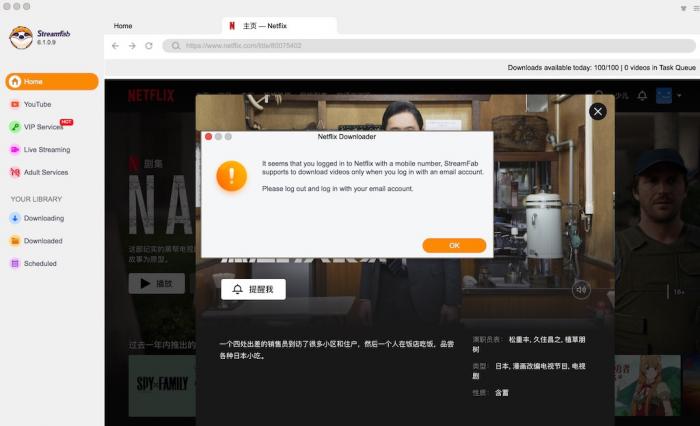Click the Netflix N favicon on tab
Screen dimensions: 700x426
tap(232, 26)
